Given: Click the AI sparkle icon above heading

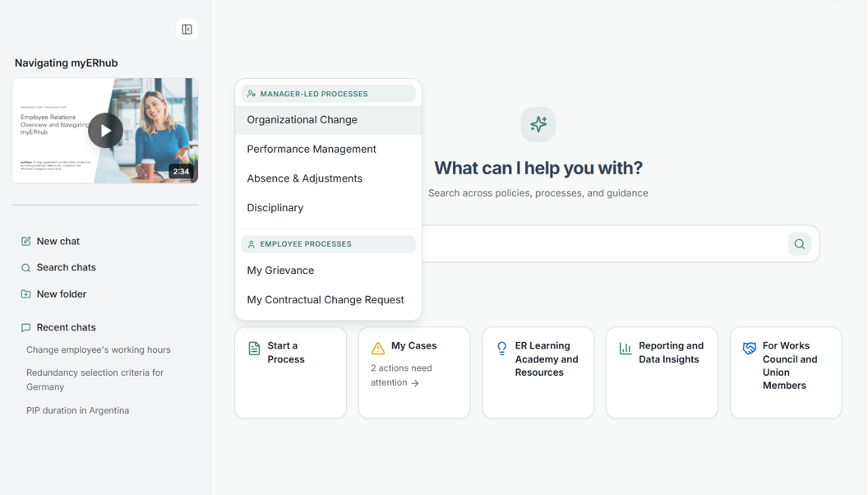Looking at the screenshot, I should pyautogui.click(x=538, y=124).
